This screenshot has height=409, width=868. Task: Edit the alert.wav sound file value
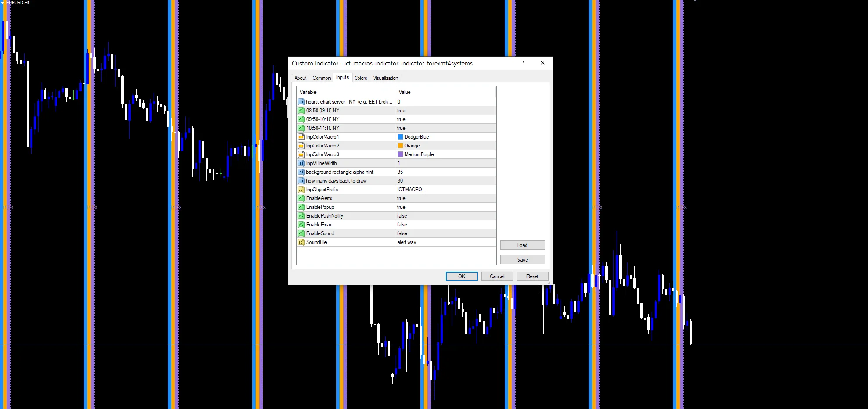click(x=446, y=242)
